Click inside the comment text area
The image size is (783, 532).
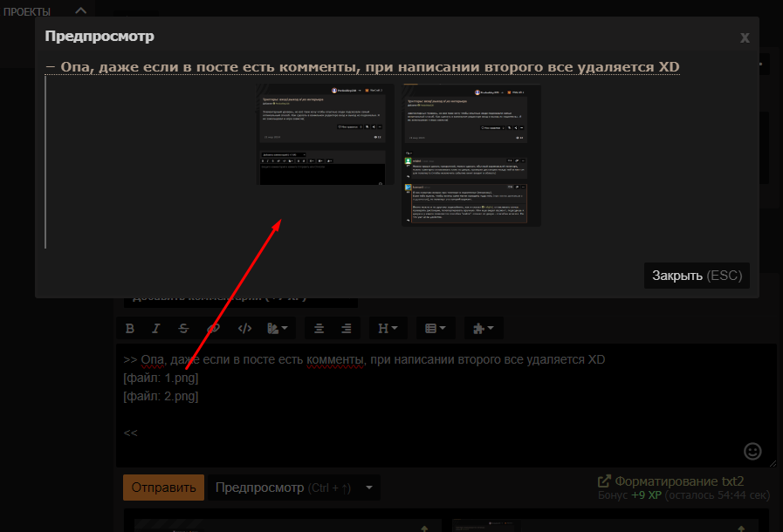click(446, 406)
